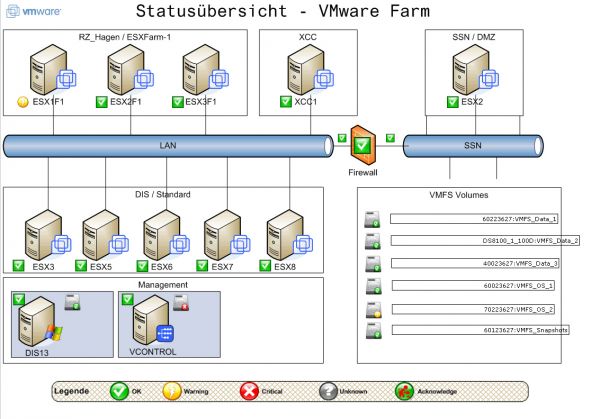Click the LAN network pipe
Image resolution: width=600 pixels, height=419 pixels.
pyautogui.click(x=168, y=146)
